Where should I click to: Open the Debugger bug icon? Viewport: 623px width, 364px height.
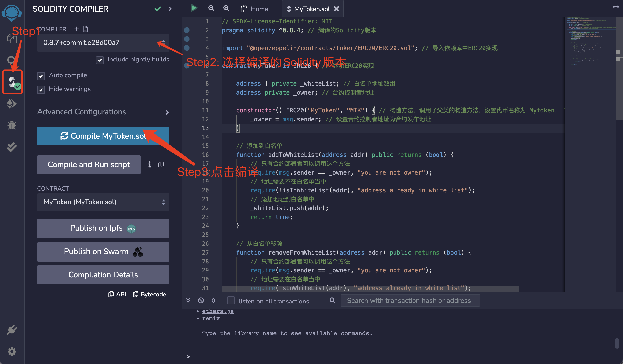click(12, 125)
